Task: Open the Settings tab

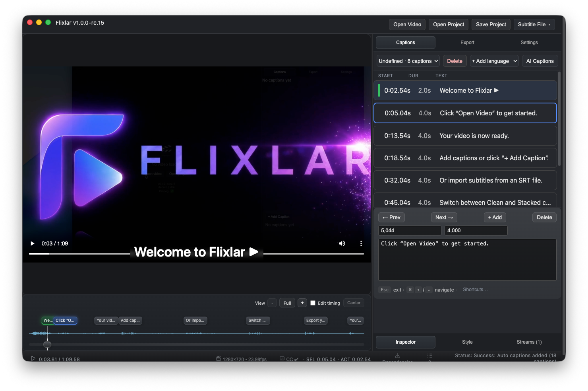Action: pyautogui.click(x=529, y=43)
